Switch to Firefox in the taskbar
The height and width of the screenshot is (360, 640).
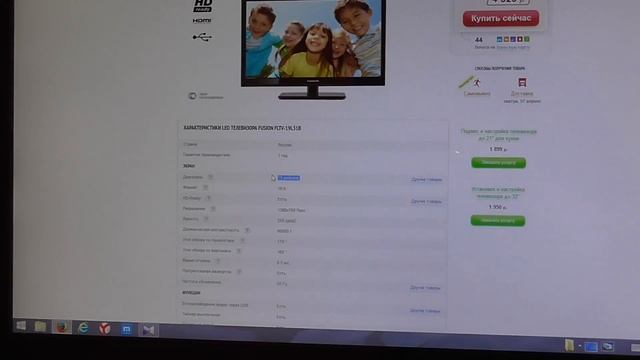62,327
